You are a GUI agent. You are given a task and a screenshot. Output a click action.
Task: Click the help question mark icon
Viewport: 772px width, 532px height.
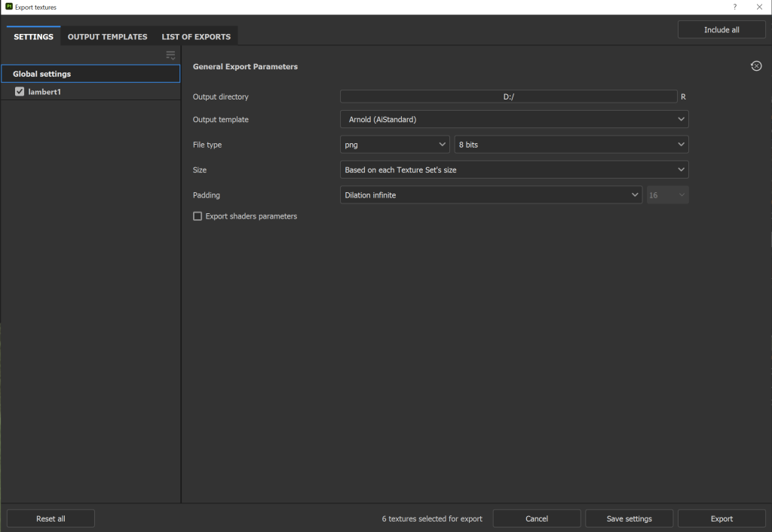pyautogui.click(x=735, y=7)
